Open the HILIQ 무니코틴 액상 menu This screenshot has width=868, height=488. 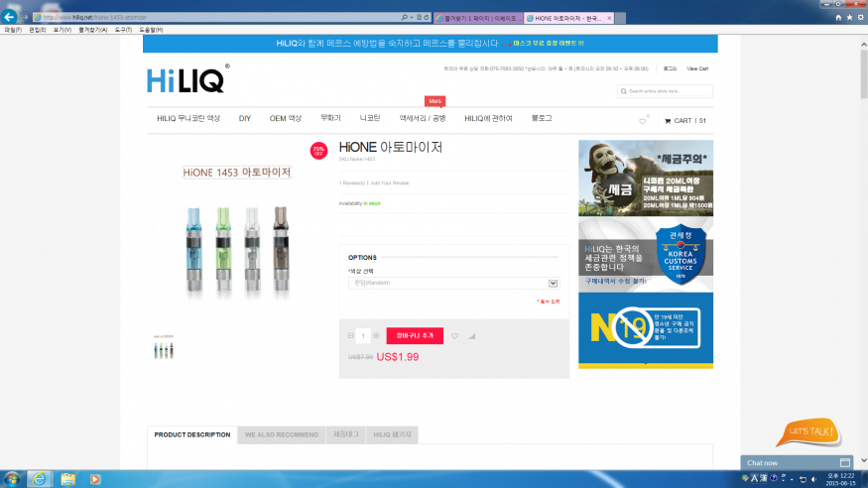coord(188,118)
